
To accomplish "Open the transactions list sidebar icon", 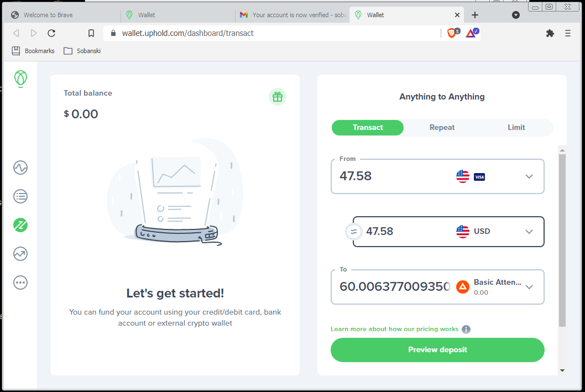I will pyautogui.click(x=20, y=196).
